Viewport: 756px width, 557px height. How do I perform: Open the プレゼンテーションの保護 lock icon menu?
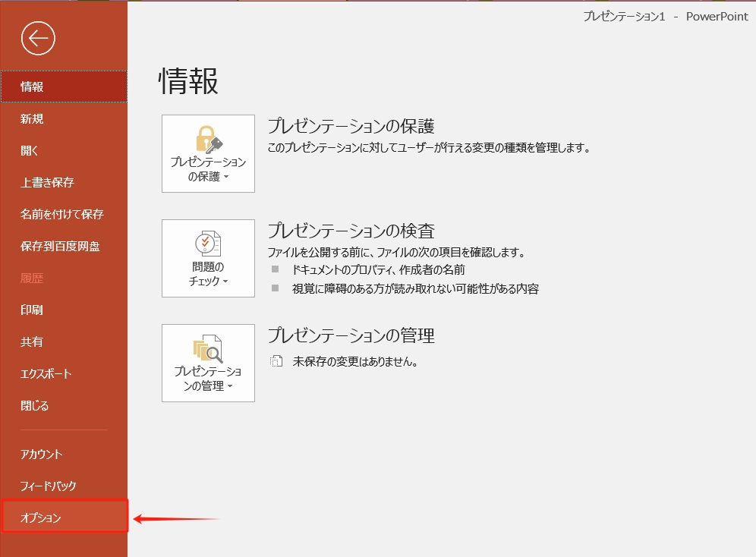click(208, 144)
